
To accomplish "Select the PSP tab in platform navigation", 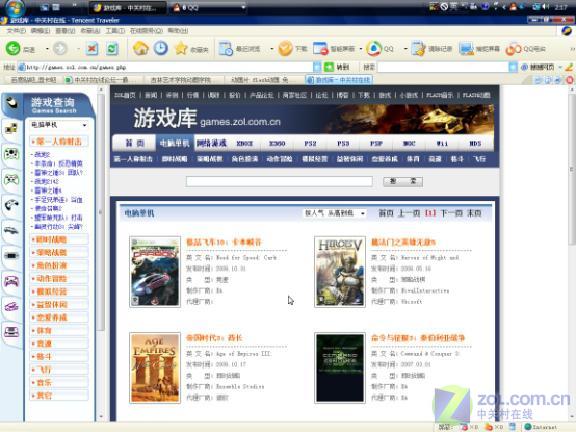I will point(376,144).
